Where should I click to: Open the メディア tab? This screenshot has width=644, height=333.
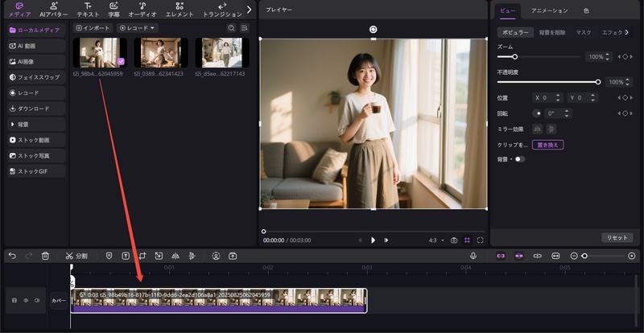(19, 10)
